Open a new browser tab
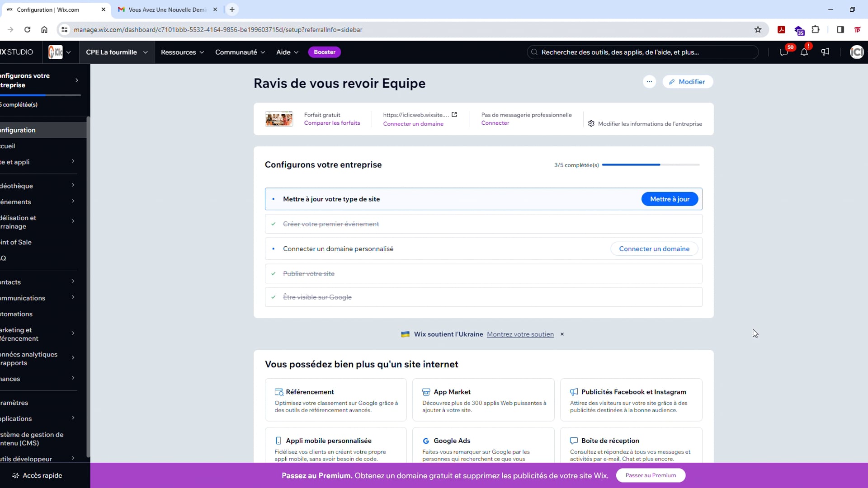Image resolution: width=868 pixels, height=488 pixels. tap(232, 9)
